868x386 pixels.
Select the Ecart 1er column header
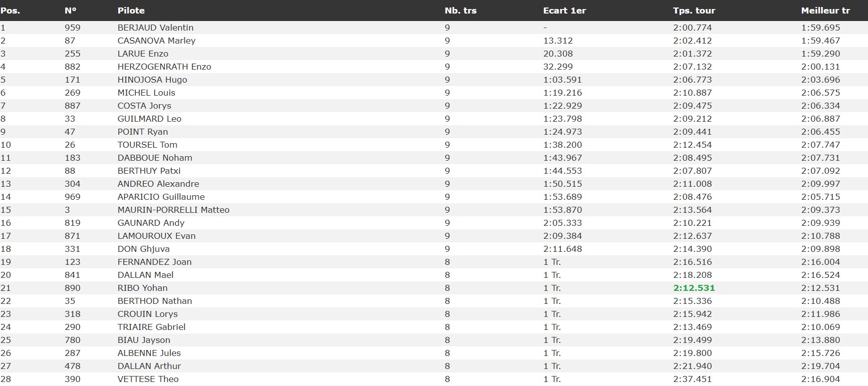[564, 11]
